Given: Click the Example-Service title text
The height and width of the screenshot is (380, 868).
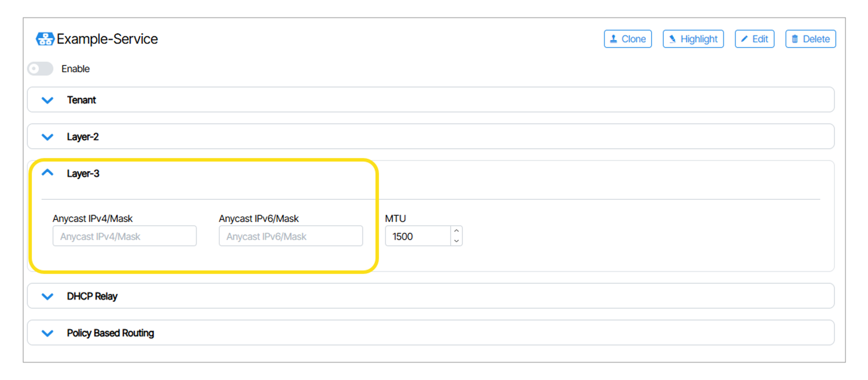Looking at the screenshot, I should (x=107, y=39).
